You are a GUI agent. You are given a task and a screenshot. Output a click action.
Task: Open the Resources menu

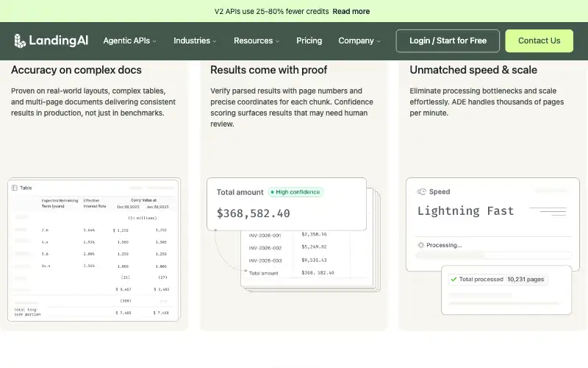click(x=257, y=40)
